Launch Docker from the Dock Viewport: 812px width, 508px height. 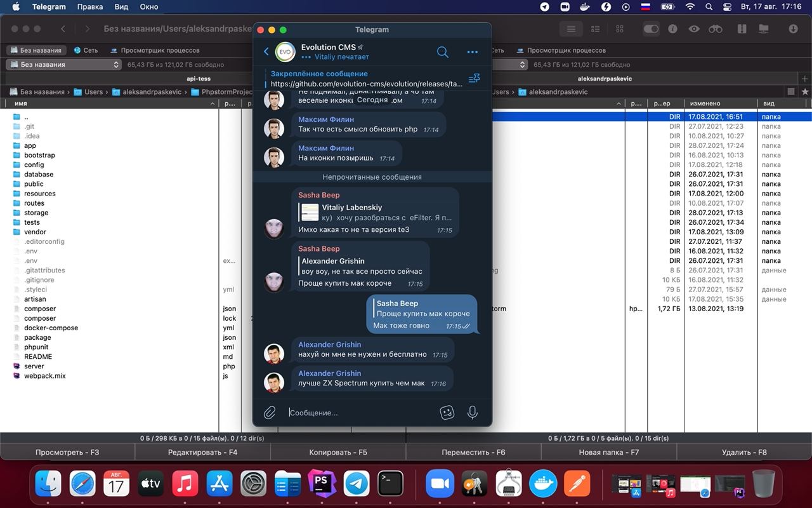coord(542,484)
